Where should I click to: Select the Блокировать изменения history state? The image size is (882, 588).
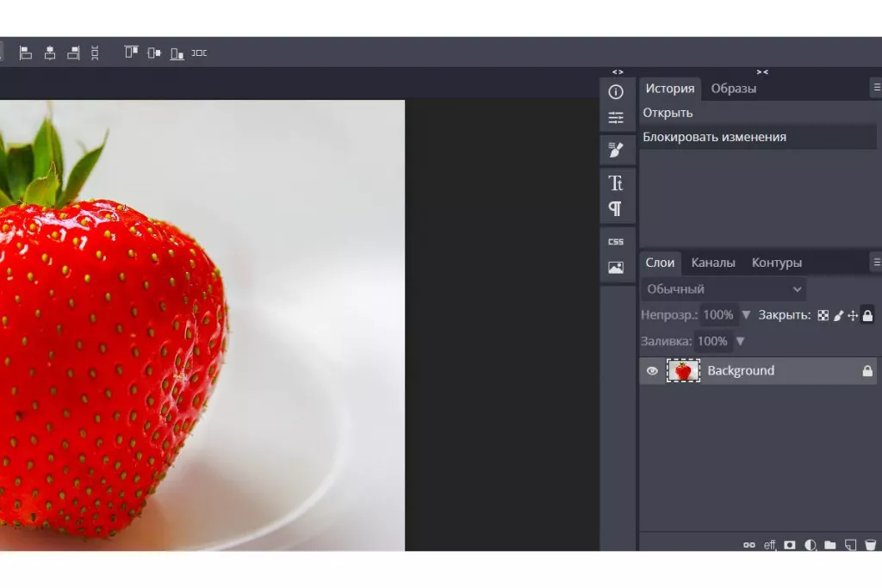click(758, 137)
